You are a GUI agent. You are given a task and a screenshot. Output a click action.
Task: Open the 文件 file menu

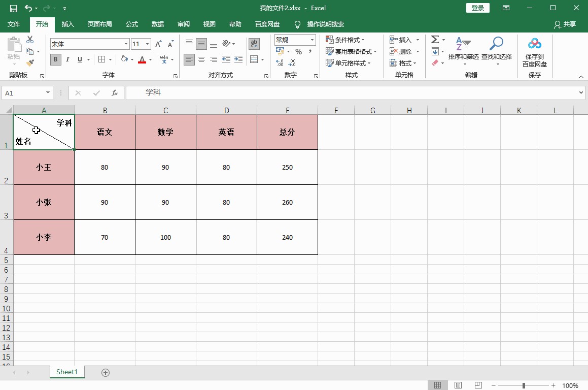pyautogui.click(x=14, y=24)
